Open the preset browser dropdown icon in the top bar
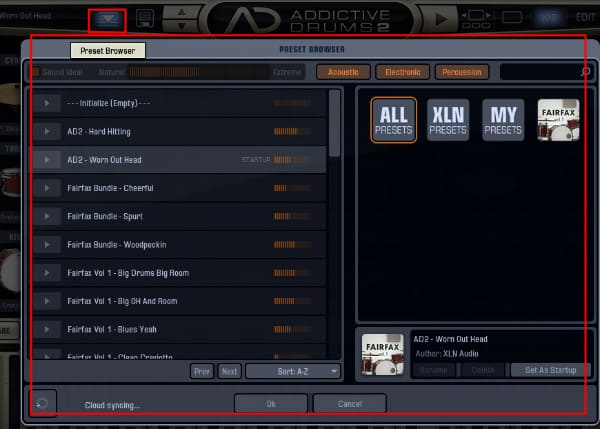Image resolution: width=600 pixels, height=429 pixels. (107, 20)
